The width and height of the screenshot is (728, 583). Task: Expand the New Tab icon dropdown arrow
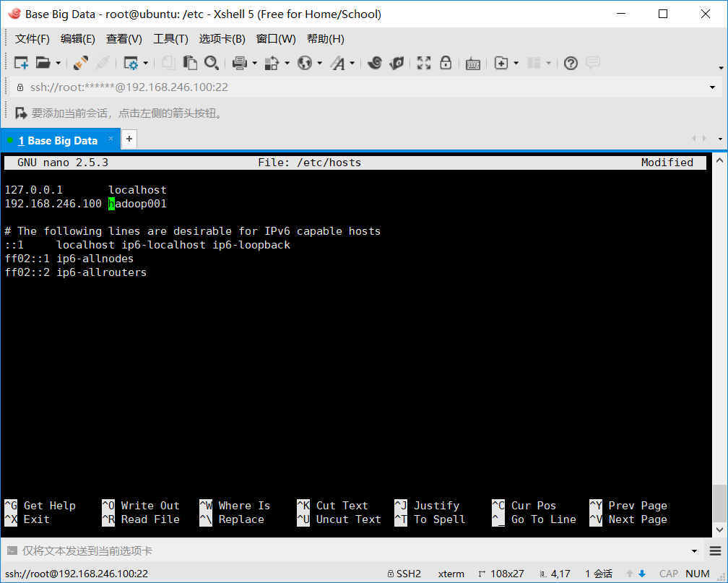(516, 63)
